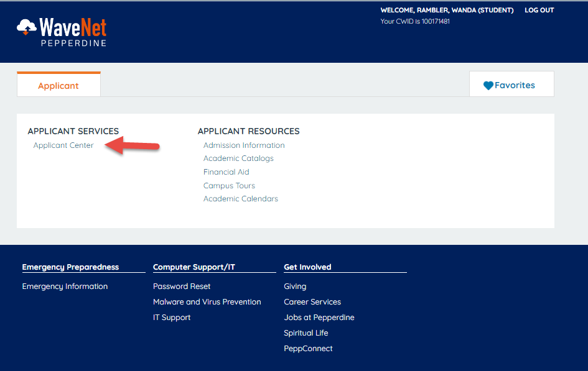Viewport: 588px width, 371px height.
Task: Open the Financial Aid link
Action: coord(226,172)
